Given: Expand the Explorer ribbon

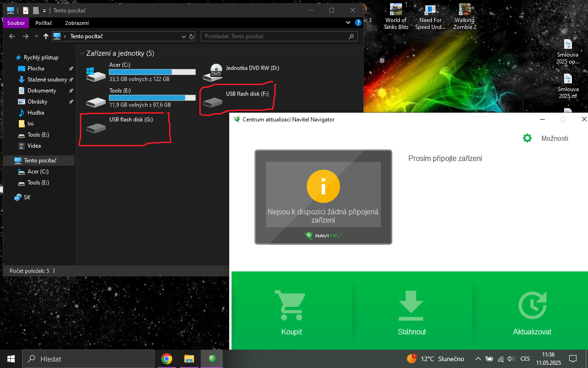Looking at the screenshot, I should pyautogui.click(x=348, y=22).
